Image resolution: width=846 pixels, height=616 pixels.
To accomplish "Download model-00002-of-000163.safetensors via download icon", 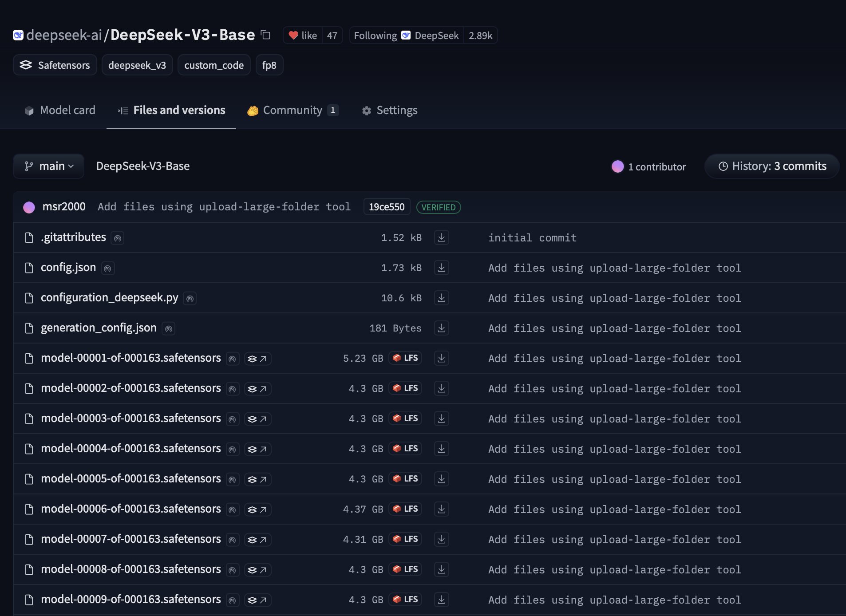I will 442,388.
